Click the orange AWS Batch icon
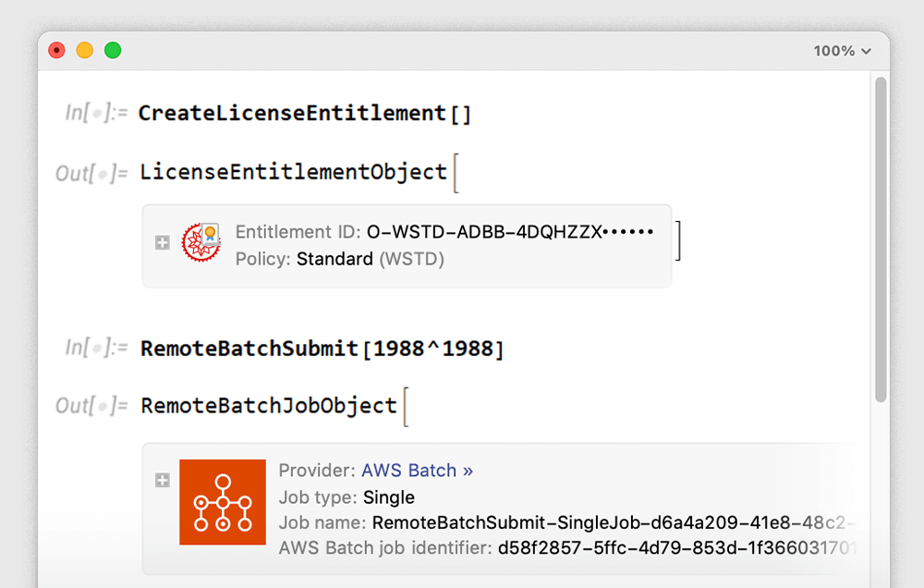The height and width of the screenshot is (588, 924). point(223,503)
